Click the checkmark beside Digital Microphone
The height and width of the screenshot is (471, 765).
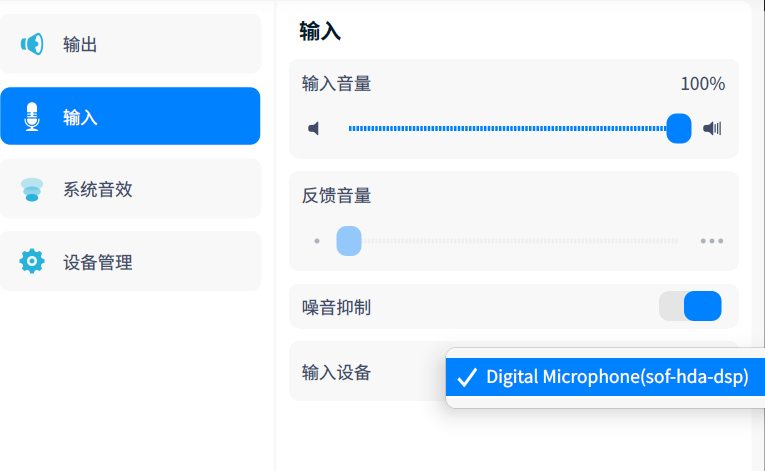(x=466, y=378)
